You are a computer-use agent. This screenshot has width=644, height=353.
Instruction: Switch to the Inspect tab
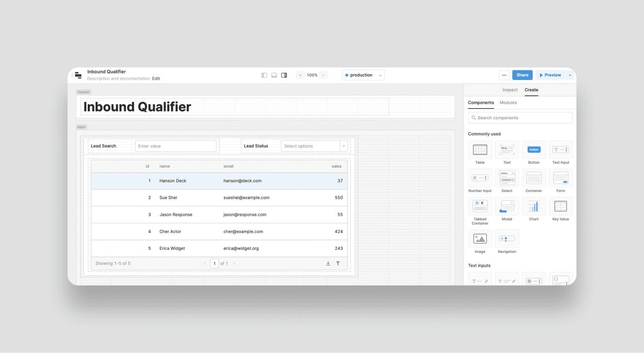click(510, 90)
